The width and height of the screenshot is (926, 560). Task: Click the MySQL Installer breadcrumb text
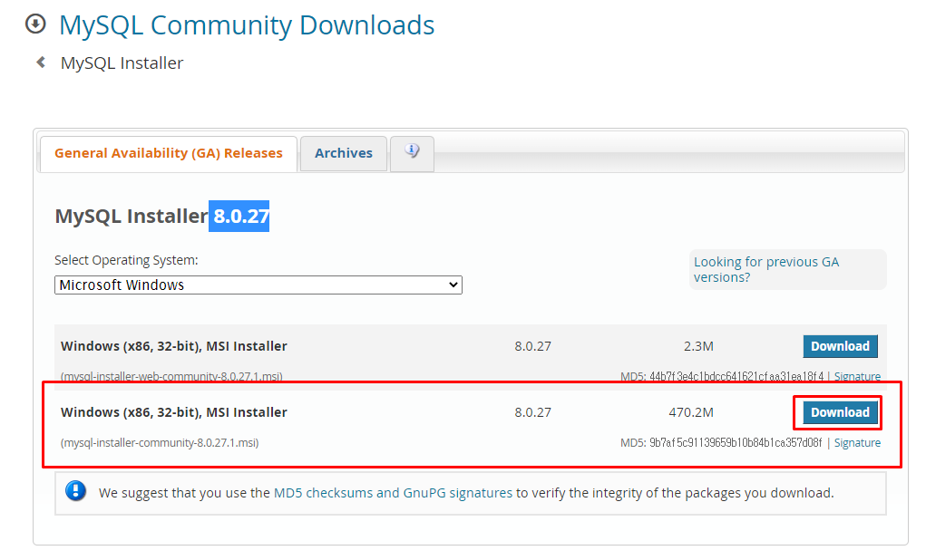(122, 63)
